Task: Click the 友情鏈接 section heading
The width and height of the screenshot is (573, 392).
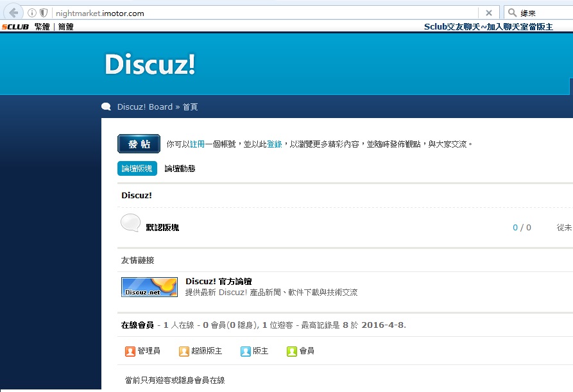Action: pos(137,260)
